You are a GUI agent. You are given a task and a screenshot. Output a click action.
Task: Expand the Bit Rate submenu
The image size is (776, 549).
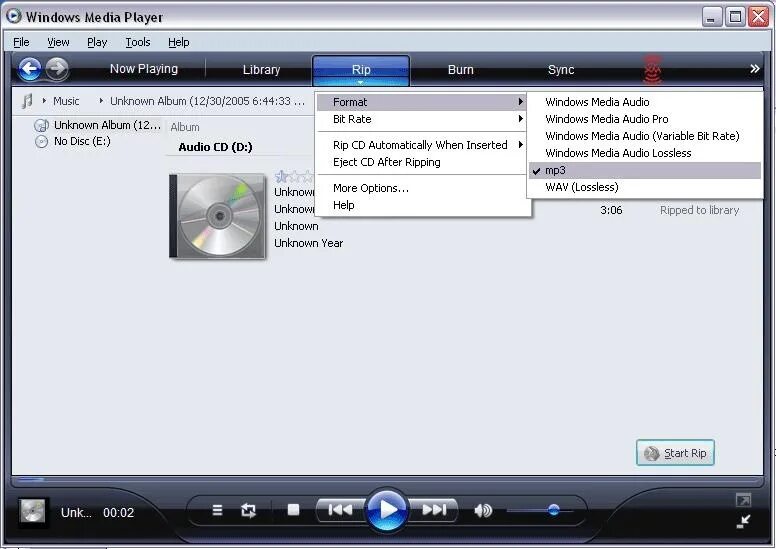click(x=421, y=119)
